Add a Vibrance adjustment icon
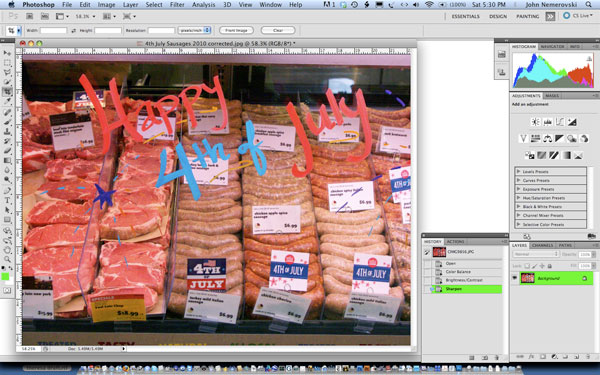This screenshot has width=600, height=375. tap(523, 139)
